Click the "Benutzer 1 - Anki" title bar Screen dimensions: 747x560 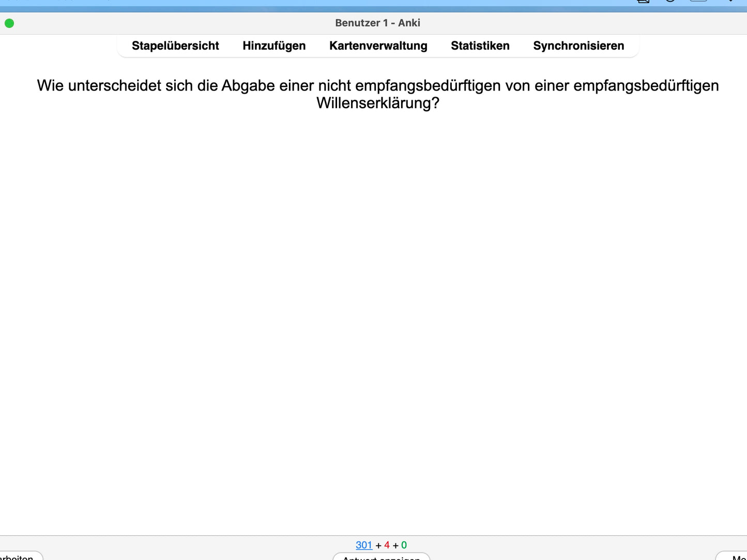377,23
